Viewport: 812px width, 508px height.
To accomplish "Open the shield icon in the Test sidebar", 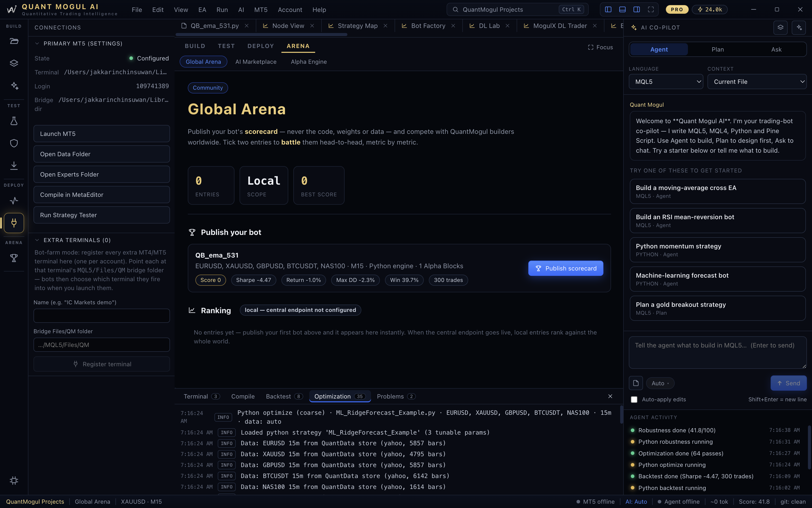I will coord(14,143).
